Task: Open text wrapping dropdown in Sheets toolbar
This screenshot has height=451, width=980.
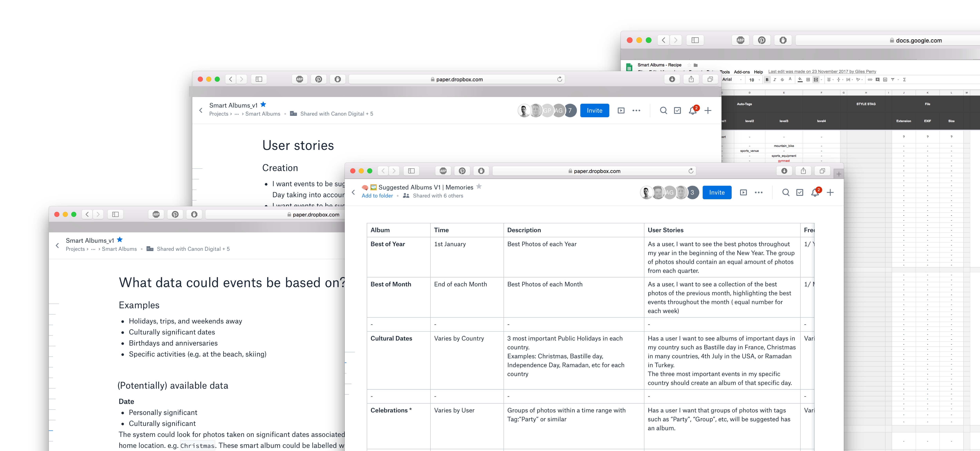Action: (849, 80)
